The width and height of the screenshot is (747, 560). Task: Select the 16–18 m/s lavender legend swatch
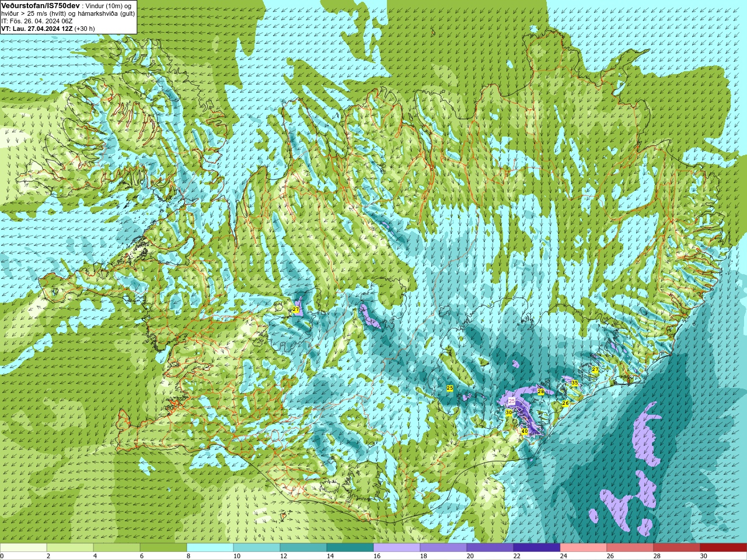(x=397, y=548)
